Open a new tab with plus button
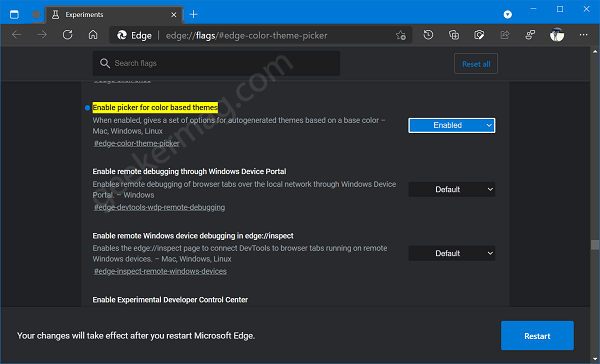This screenshot has height=364, width=600. (x=194, y=15)
